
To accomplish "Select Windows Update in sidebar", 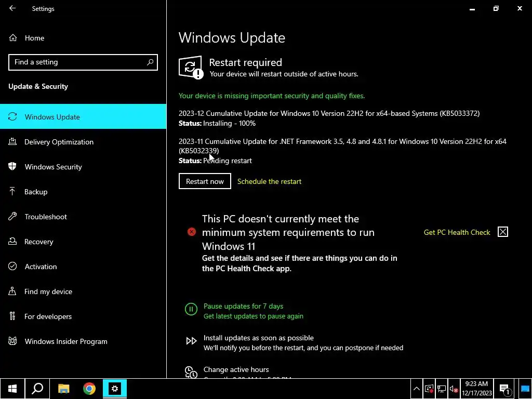I will [83, 117].
